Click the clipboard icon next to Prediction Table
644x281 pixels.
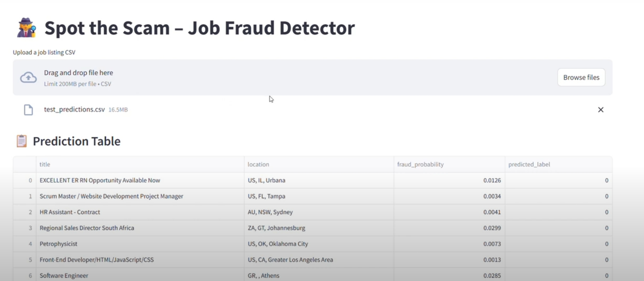(21, 141)
